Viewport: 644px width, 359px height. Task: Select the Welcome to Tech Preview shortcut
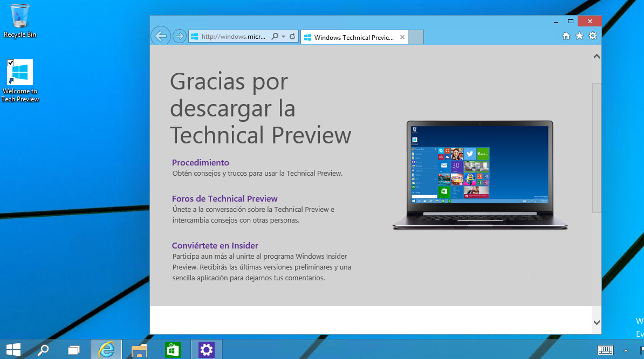tap(20, 81)
